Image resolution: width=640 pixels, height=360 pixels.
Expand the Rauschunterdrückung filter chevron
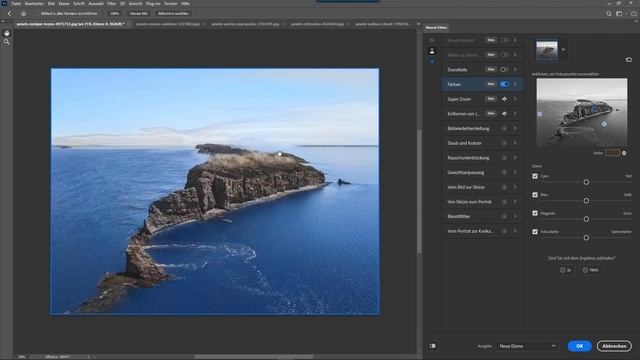pos(515,158)
